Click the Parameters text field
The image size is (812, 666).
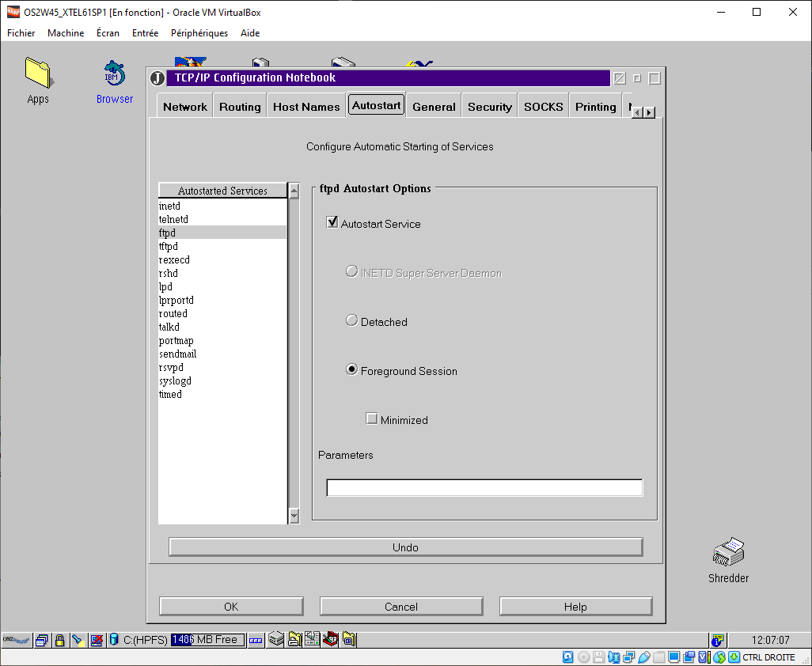click(x=484, y=488)
